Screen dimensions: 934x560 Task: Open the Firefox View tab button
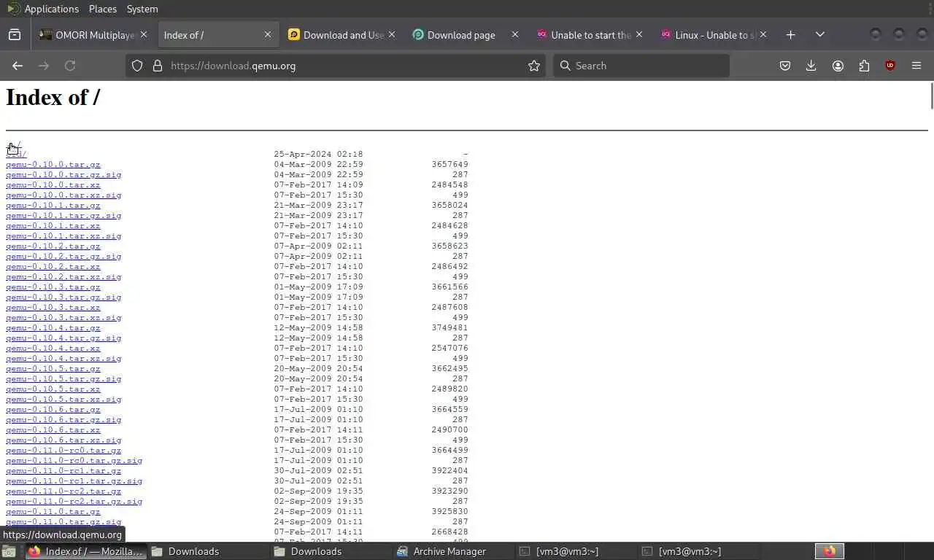(15, 34)
